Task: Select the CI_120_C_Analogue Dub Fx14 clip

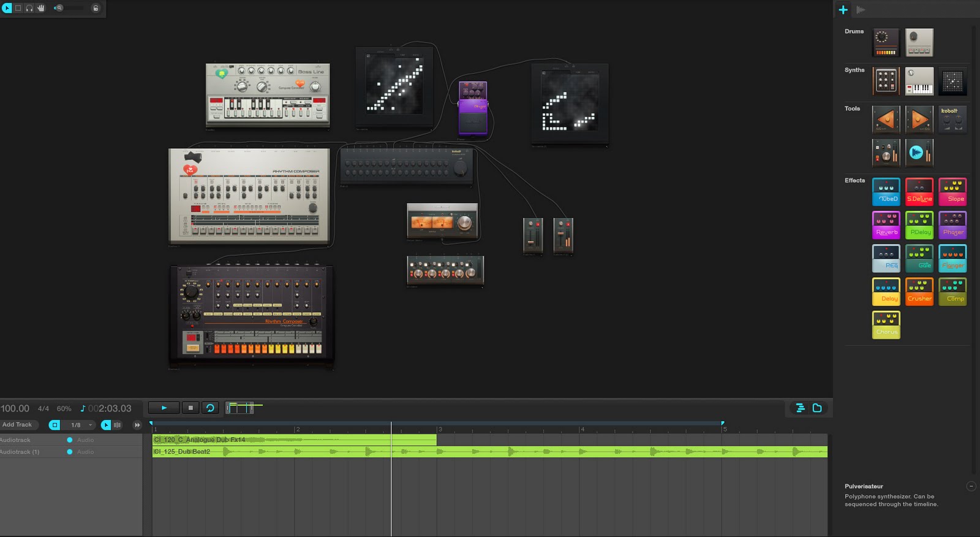Action: (x=294, y=440)
